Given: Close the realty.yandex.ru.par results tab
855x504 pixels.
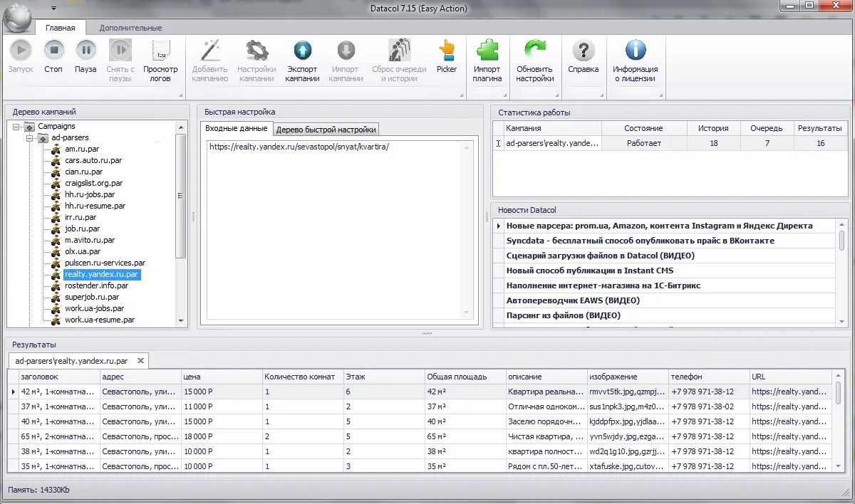Looking at the screenshot, I should (x=140, y=361).
